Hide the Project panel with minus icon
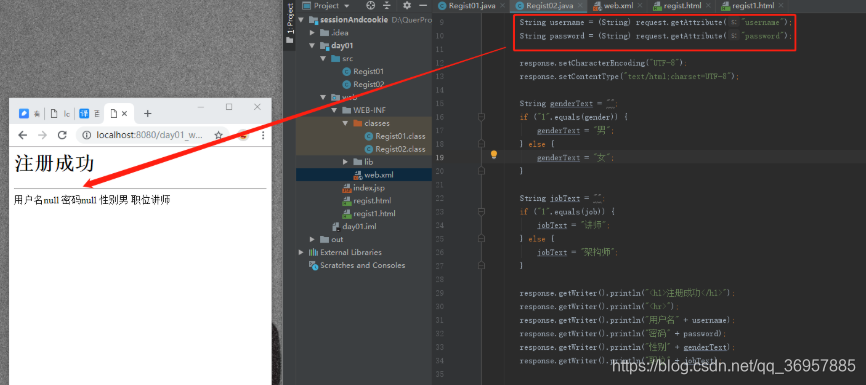Image resolution: width=866 pixels, height=385 pixels. pyautogui.click(x=423, y=6)
